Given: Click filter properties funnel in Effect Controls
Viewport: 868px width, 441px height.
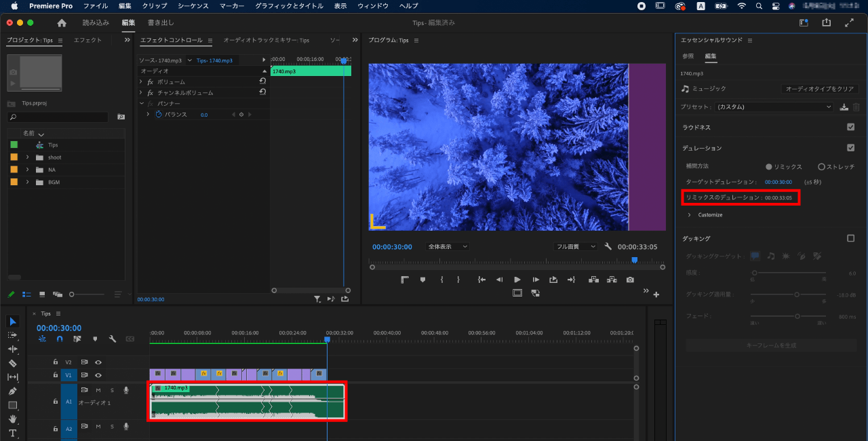Looking at the screenshot, I should tap(317, 299).
